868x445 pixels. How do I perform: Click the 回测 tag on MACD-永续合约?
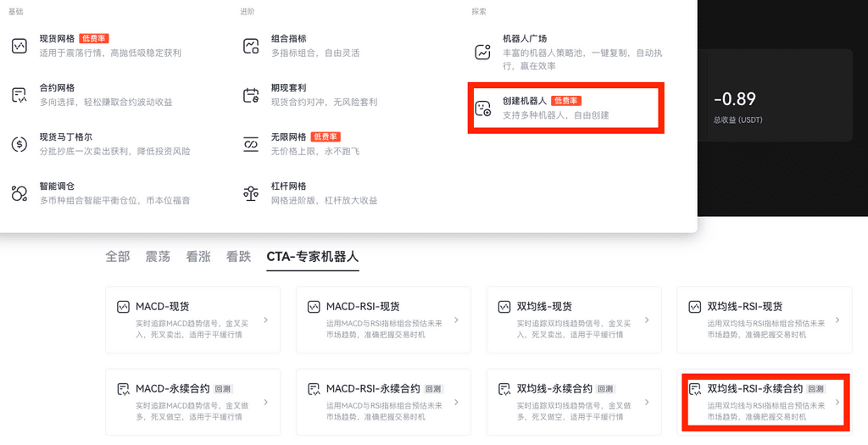[x=223, y=389]
